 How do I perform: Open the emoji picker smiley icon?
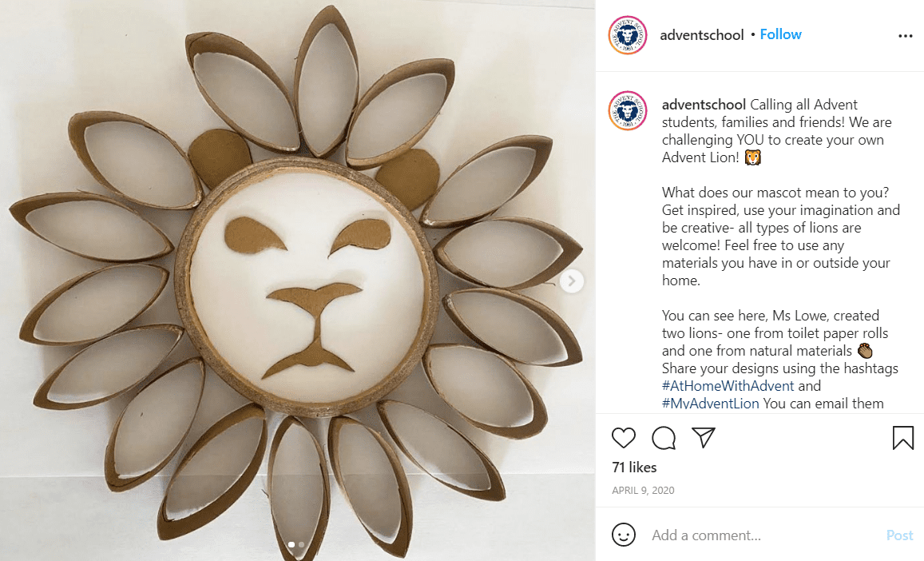point(624,535)
